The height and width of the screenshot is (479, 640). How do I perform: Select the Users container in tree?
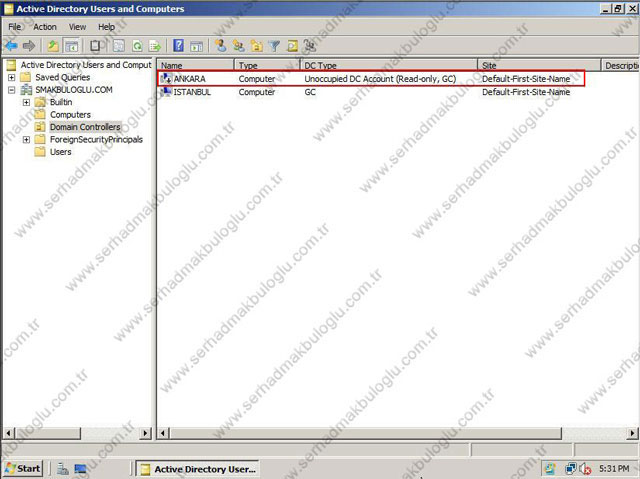(x=60, y=152)
